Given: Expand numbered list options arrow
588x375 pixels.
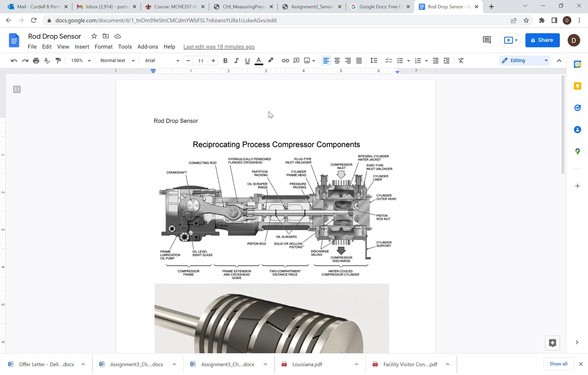Looking at the screenshot, I should 426,61.
